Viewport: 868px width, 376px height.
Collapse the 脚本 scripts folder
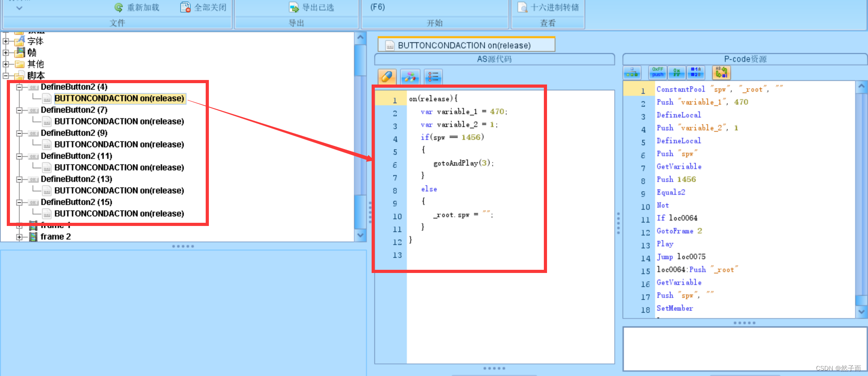point(6,76)
